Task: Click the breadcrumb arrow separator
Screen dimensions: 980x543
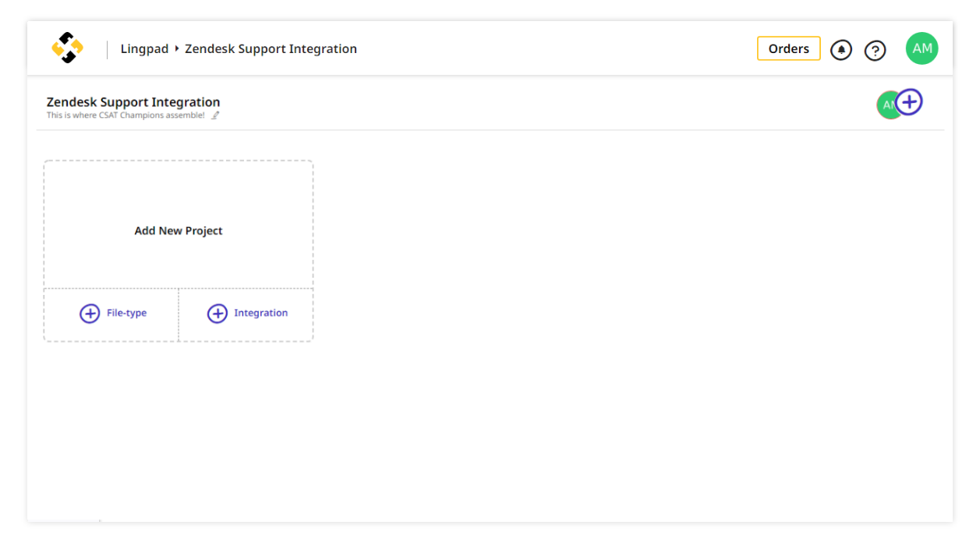Action: pyautogui.click(x=177, y=48)
